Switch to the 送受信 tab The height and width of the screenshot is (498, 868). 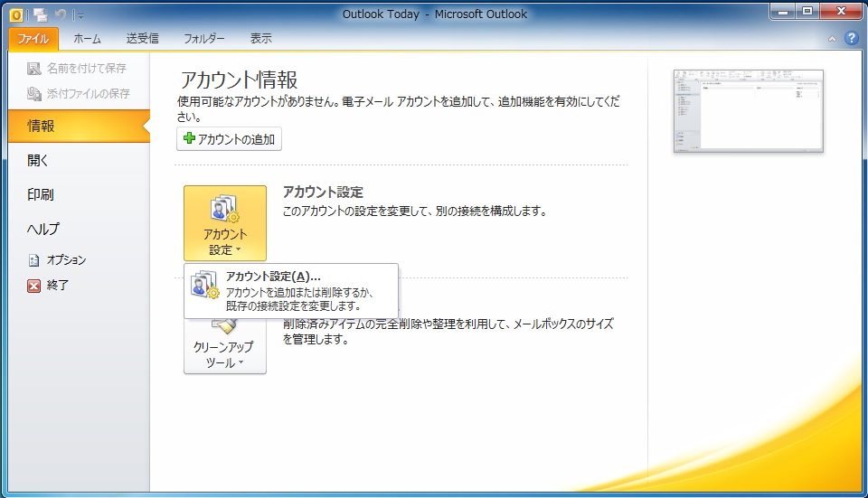click(x=142, y=39)
